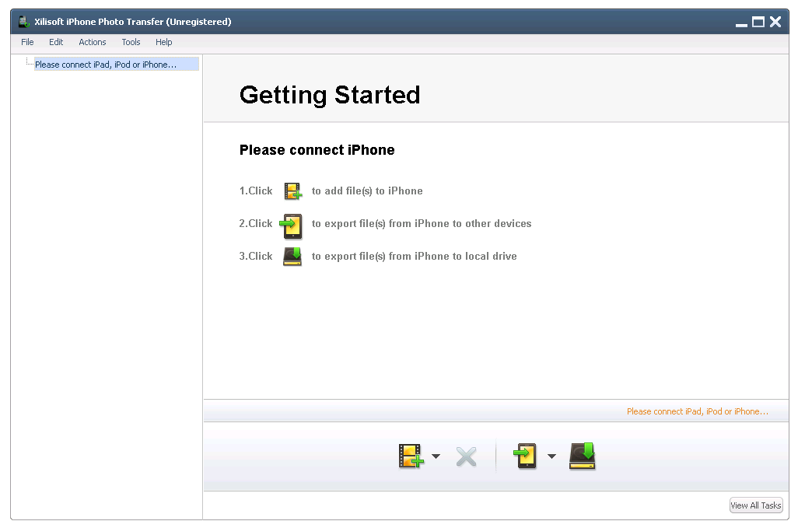
Task: Click the orange connect device status text
Action: click(697, 411)
